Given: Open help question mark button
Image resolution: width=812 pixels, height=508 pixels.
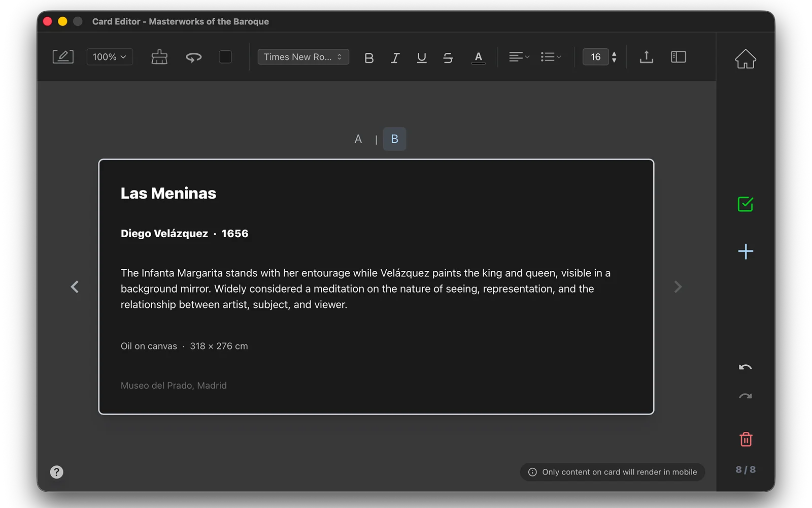Looking at the screenshot, I should tap(57, 472).
